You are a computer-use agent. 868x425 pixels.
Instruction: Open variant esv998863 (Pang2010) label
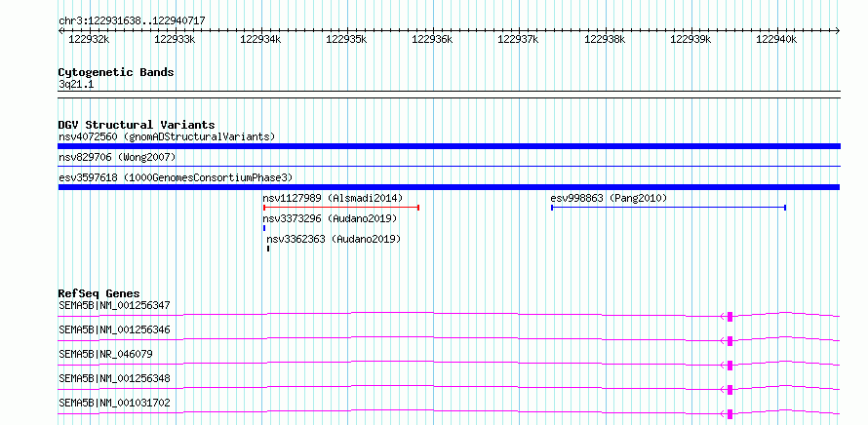point(609,198)
